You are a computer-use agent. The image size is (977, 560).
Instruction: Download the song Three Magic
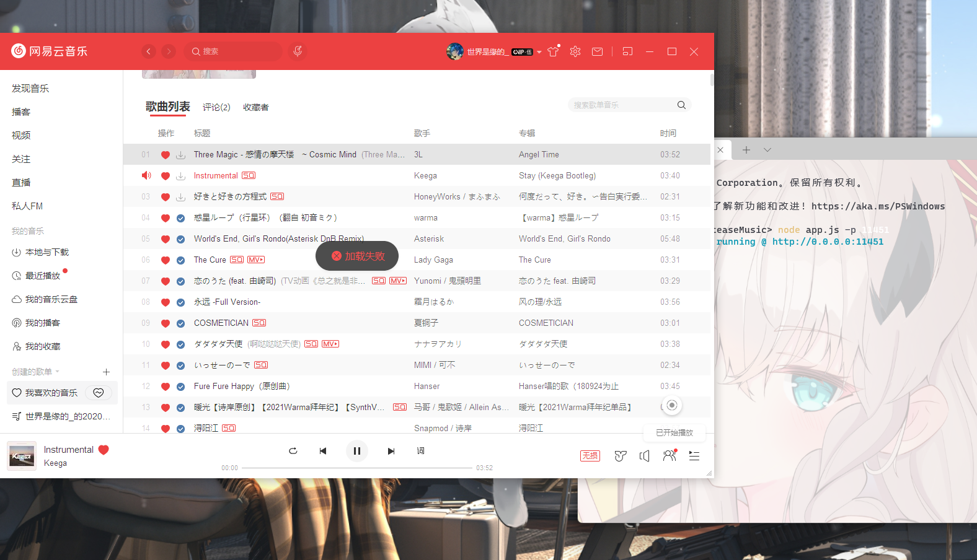coord(180,155)
